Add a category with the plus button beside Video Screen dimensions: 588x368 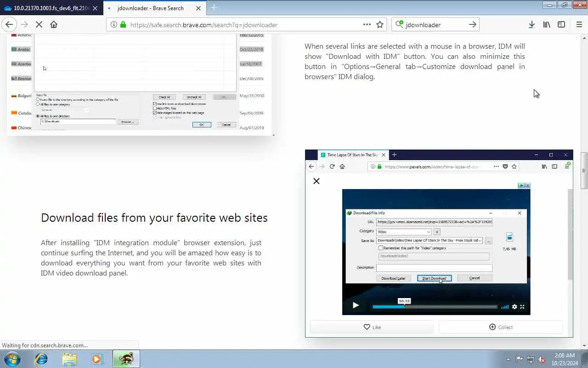point(437,232)
